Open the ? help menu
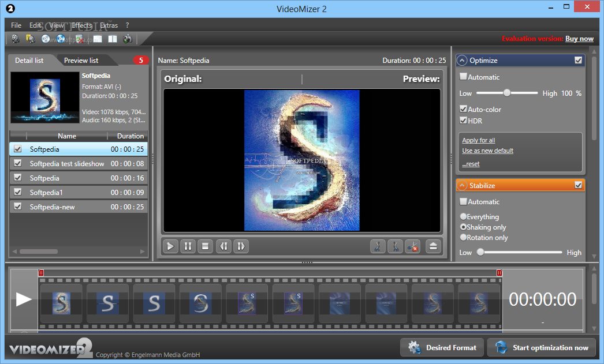This screenshot has width=604, height=364. click(127, 25)
